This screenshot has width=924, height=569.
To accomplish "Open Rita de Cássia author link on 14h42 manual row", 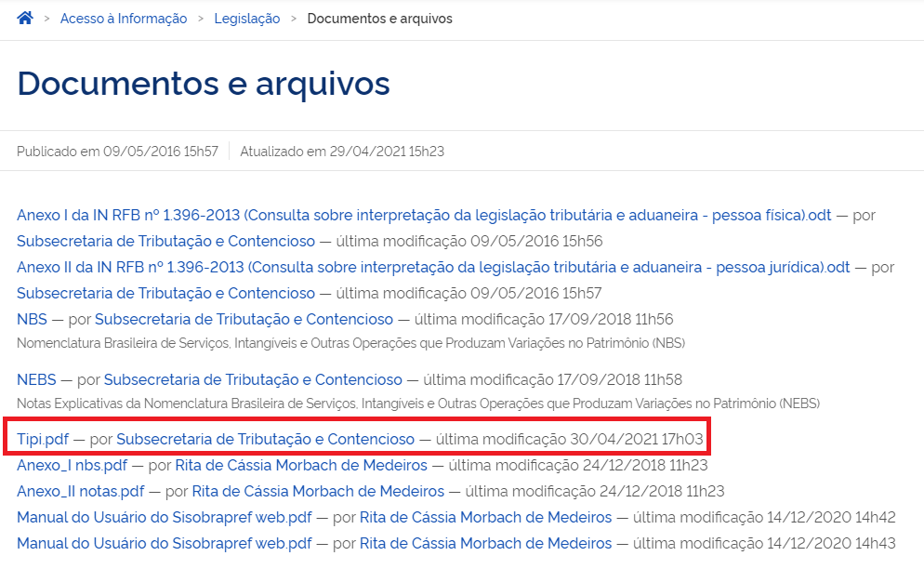I will [x=485, y=517].
